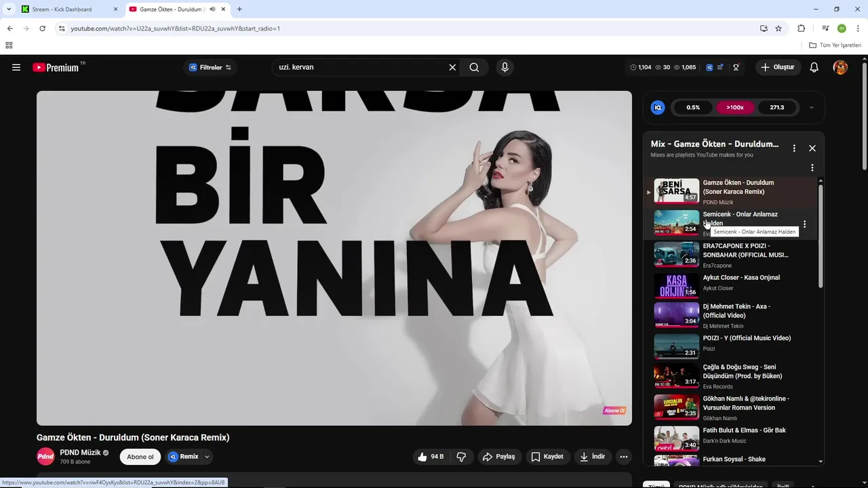Open Tüm Yer İşaretleri bookmarks folder
868x488 pixels.
pyautogui.click(x=835, y=45)
